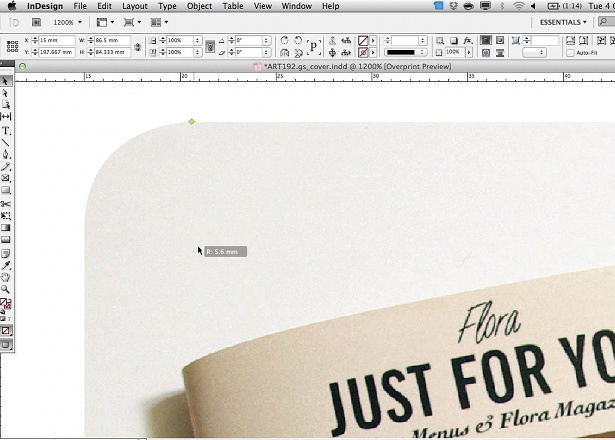Image resolution: width=615 pixels, height=440 pixels.
Task: Click the Rotate 90° counter-clockwise icon
Action: [298, 40]
